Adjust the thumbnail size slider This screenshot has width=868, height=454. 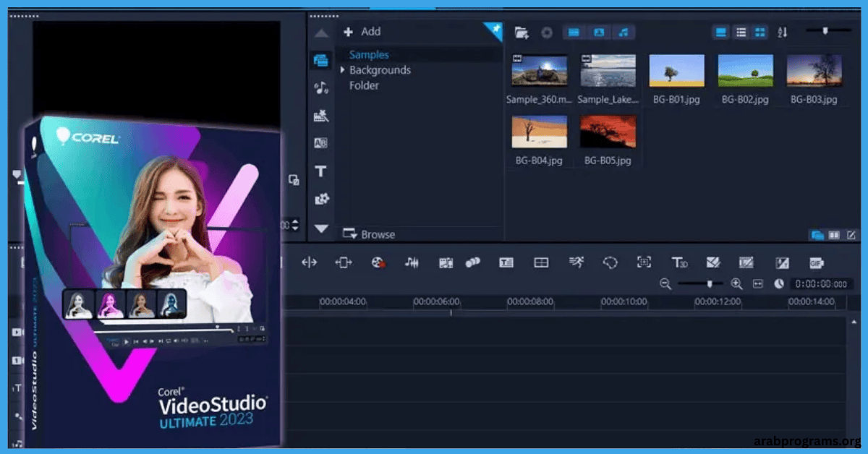click(x=825, y=31)
